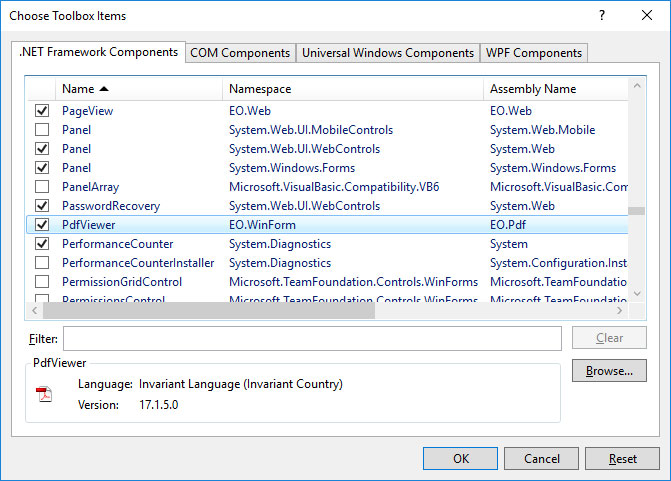This screenshot has height=481, width=671.
Task: Click inside the Filter text field
Action: point(312,338)
